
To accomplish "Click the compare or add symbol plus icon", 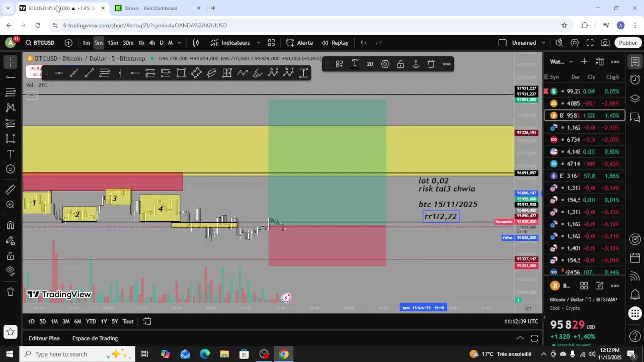I will coord(68,43).
